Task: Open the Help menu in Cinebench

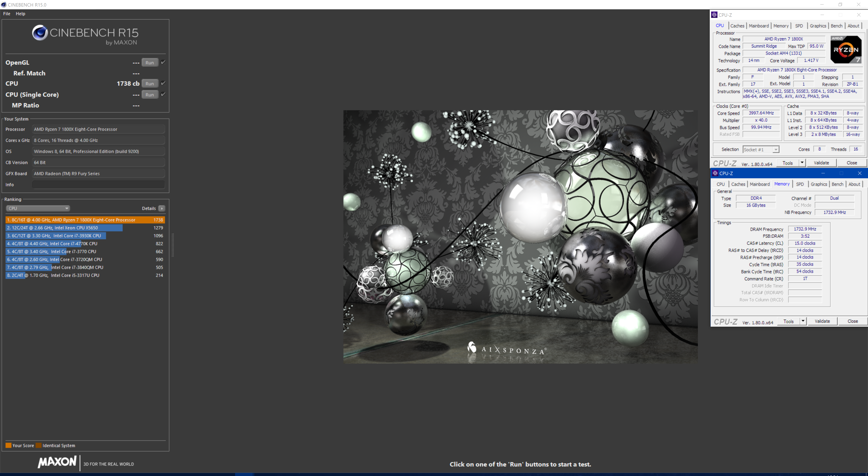Action: [20, 14]
